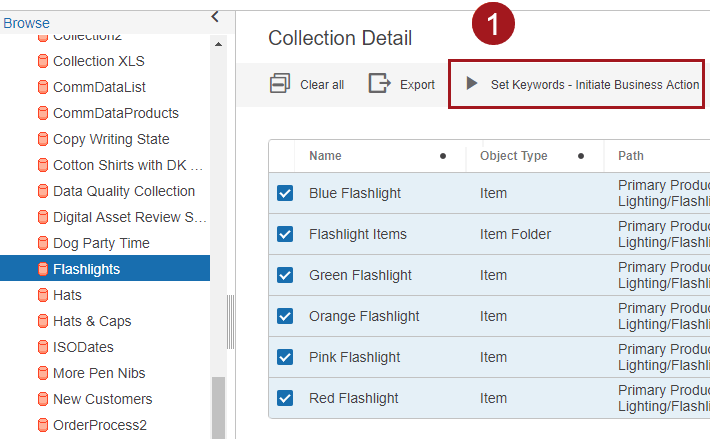Collapse the Browse panel with the chevron
This screenshot has width=710, height=439.
pos(215,16)
